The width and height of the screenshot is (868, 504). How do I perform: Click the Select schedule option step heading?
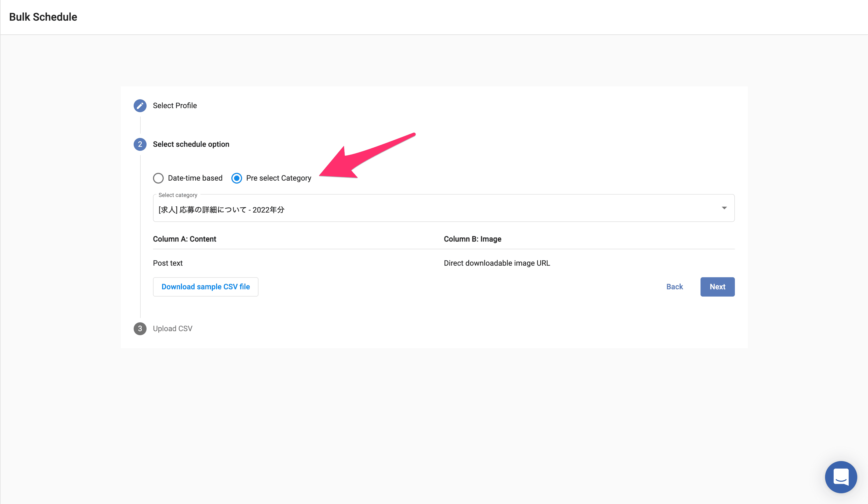coord(191,144)
